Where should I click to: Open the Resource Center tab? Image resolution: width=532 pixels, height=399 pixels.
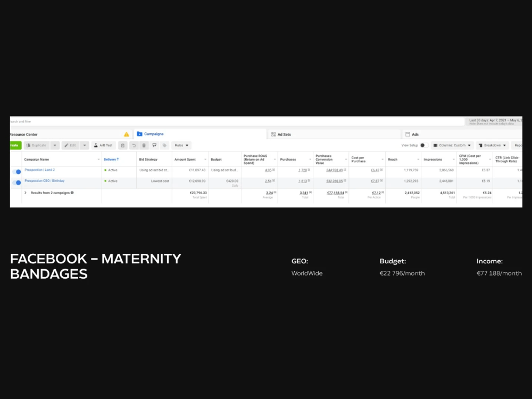click(x=71, y=135)
